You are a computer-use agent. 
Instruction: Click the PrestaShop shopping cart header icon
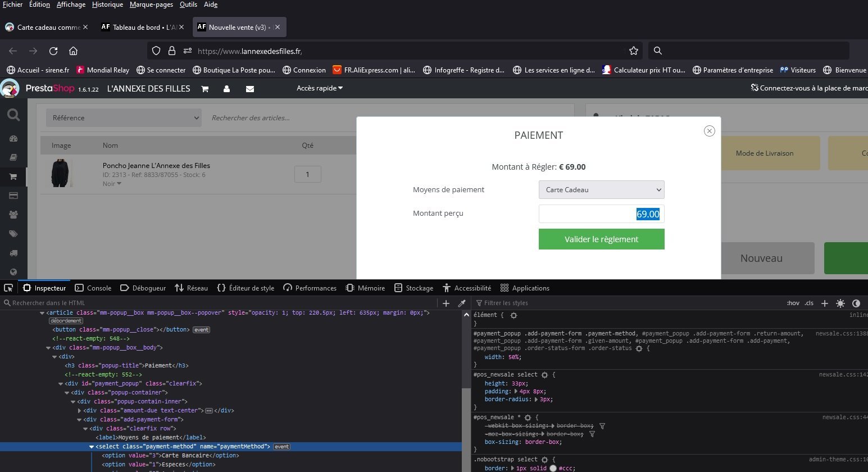click(205, 89)
